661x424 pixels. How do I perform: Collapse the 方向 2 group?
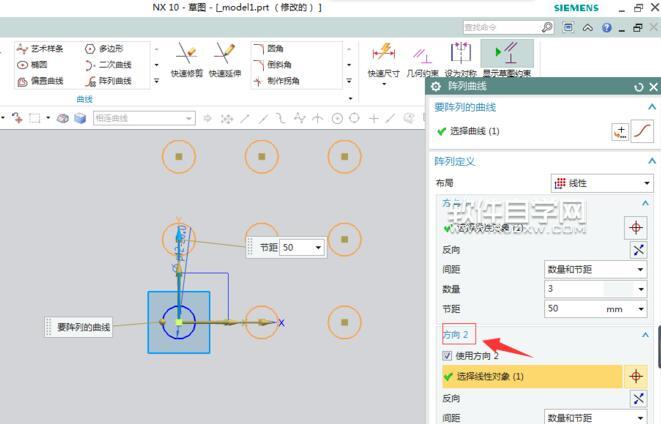coord(645,335)
